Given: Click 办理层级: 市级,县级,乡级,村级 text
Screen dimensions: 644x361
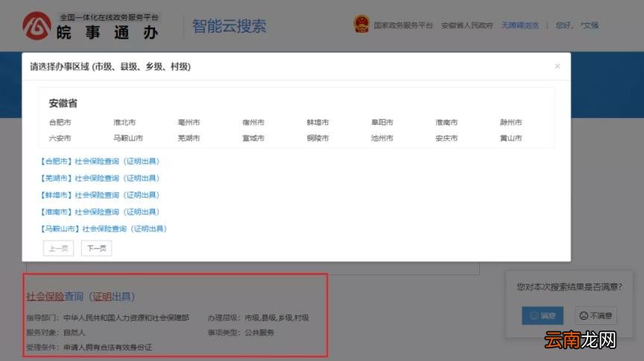Looking at the screenshot, I should coord(259,318).
